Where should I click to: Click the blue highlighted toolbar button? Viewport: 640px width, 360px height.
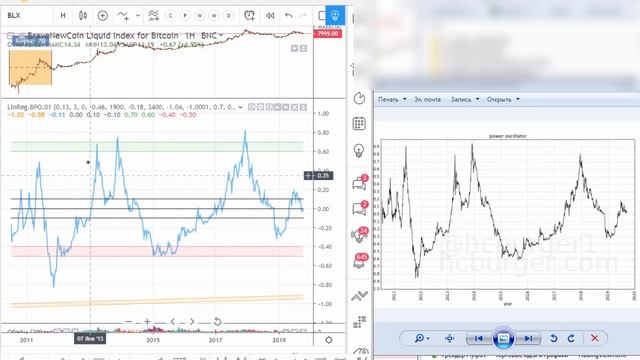335,16
